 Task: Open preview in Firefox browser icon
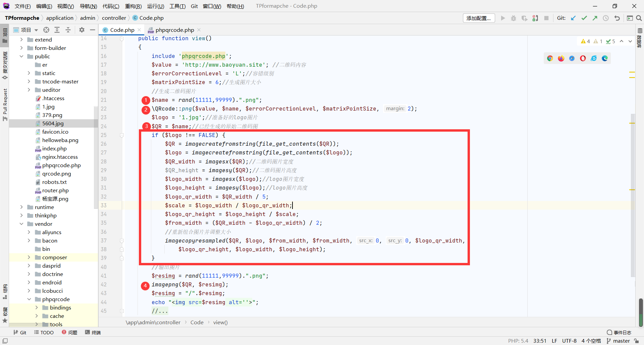tap(561, 58)
